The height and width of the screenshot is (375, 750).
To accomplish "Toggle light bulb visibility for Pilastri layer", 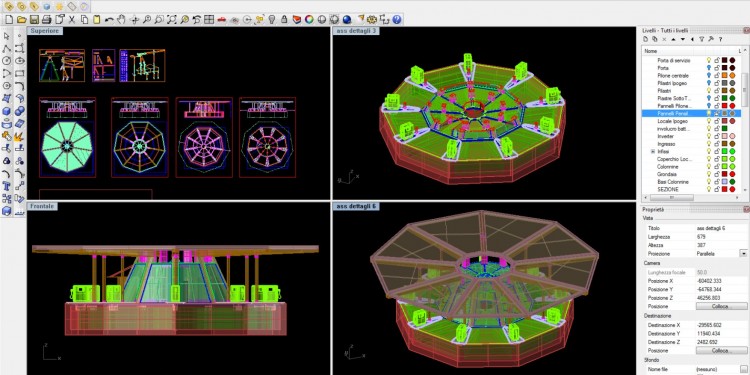I will coord(708,90).
